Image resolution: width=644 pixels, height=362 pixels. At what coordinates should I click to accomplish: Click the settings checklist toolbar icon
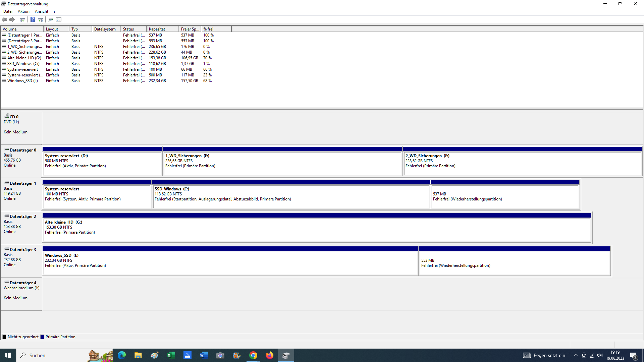(59, 20)
